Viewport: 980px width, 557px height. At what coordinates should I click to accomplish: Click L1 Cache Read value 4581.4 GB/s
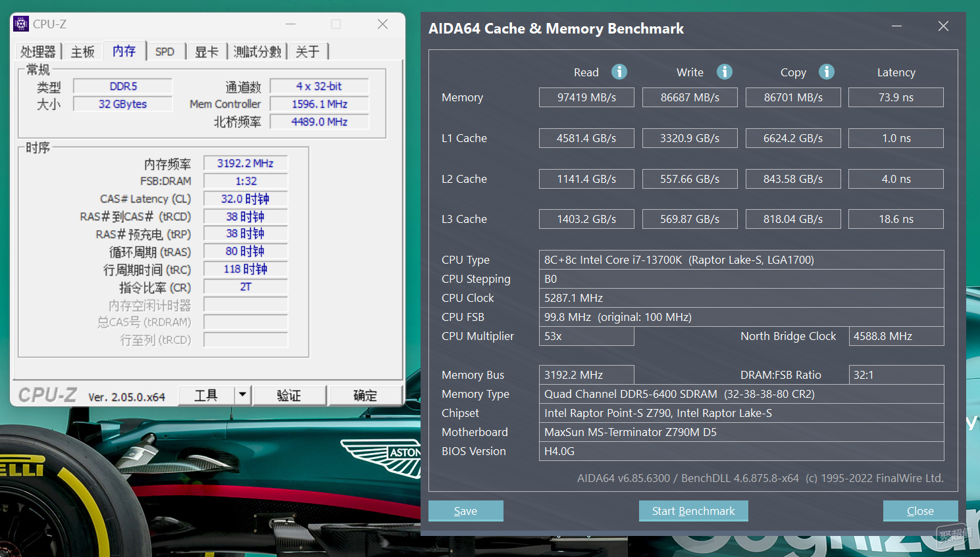click(x=586, y=138)
